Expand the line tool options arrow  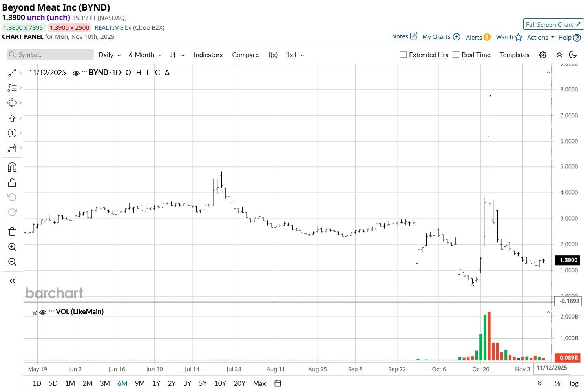point(20,73)
